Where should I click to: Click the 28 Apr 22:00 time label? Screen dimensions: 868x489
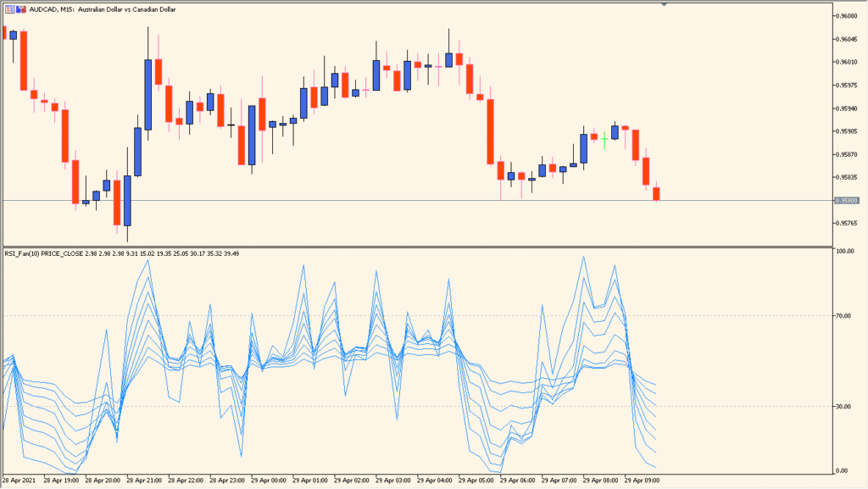click(186, 481)
